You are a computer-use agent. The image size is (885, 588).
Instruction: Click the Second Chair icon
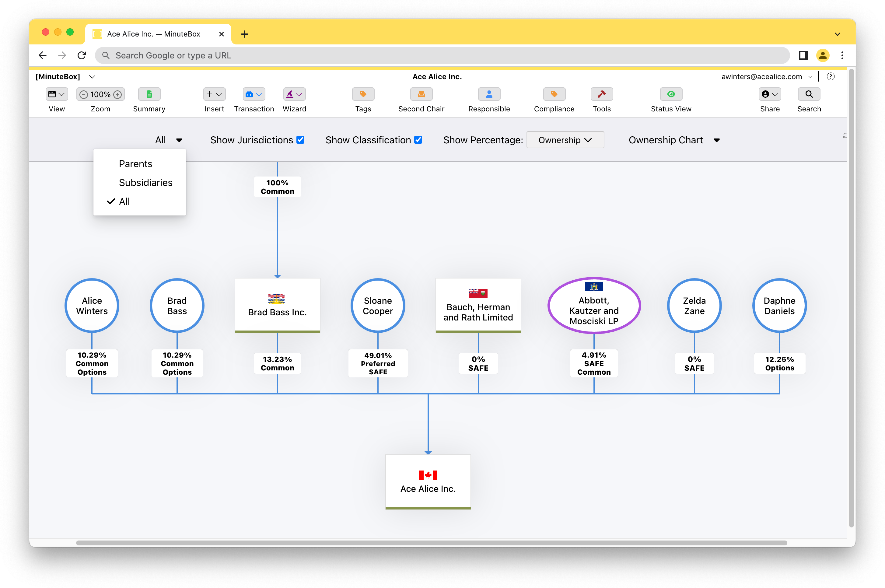[x=421, y=94]
